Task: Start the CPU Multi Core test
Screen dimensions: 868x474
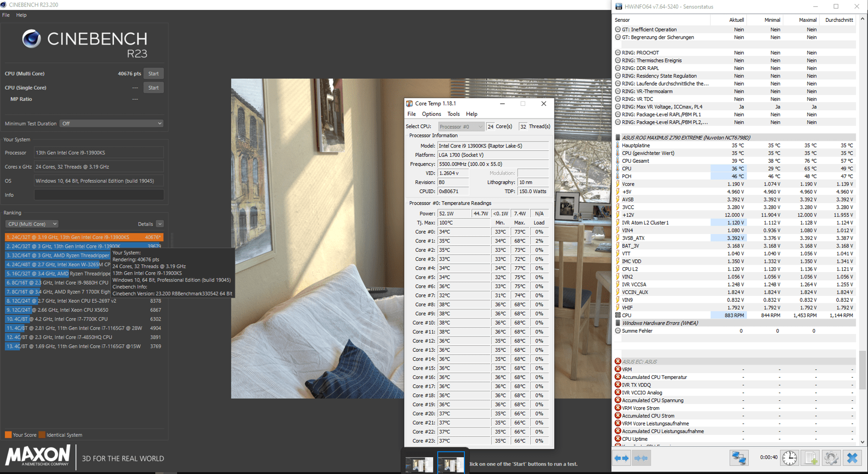Action: 153,74
